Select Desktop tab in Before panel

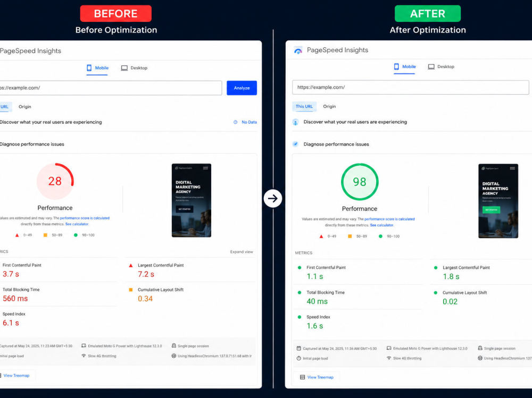[135, 68]
